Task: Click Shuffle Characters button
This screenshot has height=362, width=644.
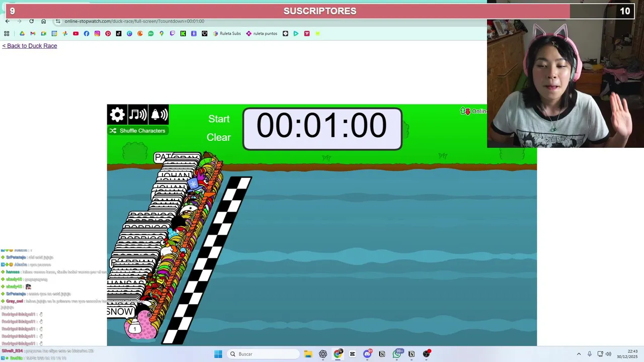Action: 137,131
